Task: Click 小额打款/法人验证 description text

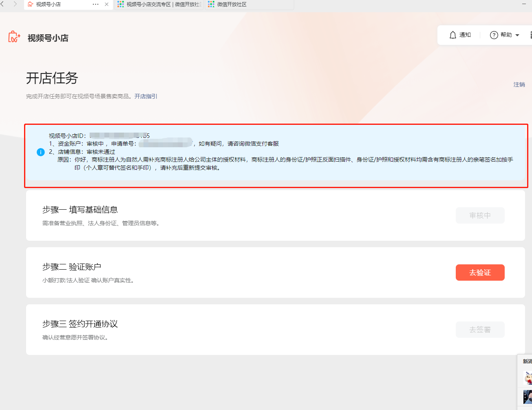Action: pos(88,280)
